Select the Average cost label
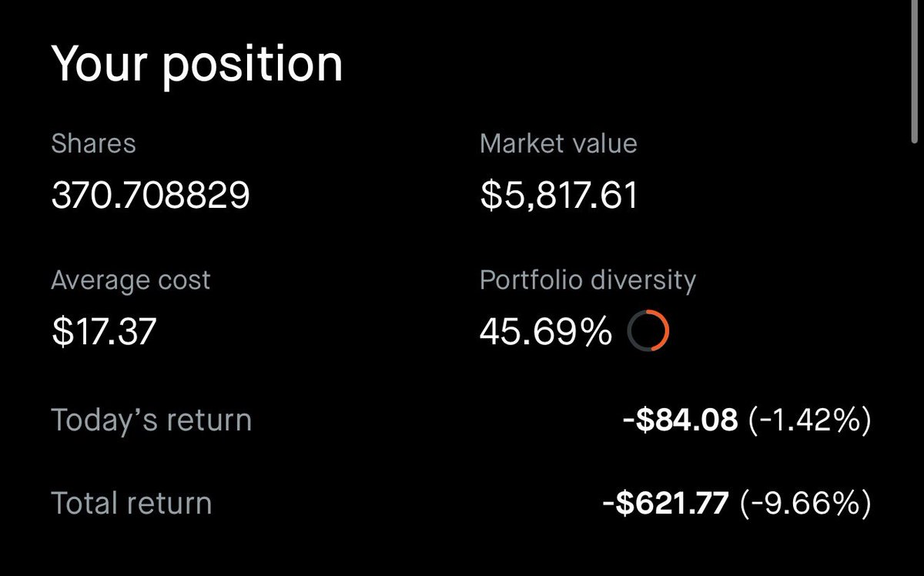Viewport: 924px width, 576px height. [130, 280]
